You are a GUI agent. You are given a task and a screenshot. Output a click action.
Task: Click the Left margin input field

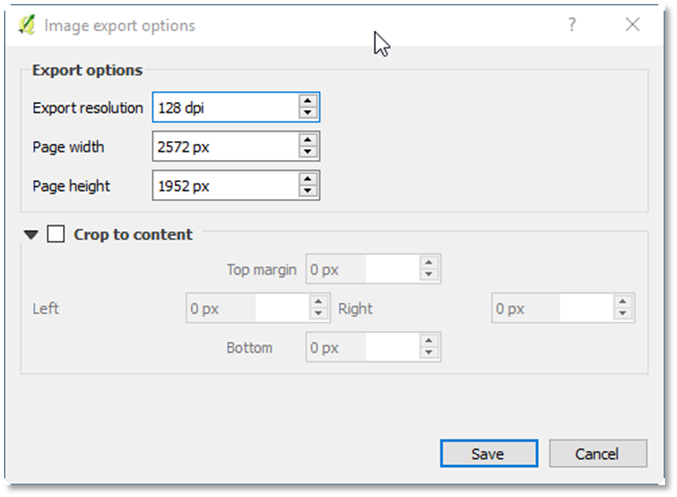tap(245, 309)
